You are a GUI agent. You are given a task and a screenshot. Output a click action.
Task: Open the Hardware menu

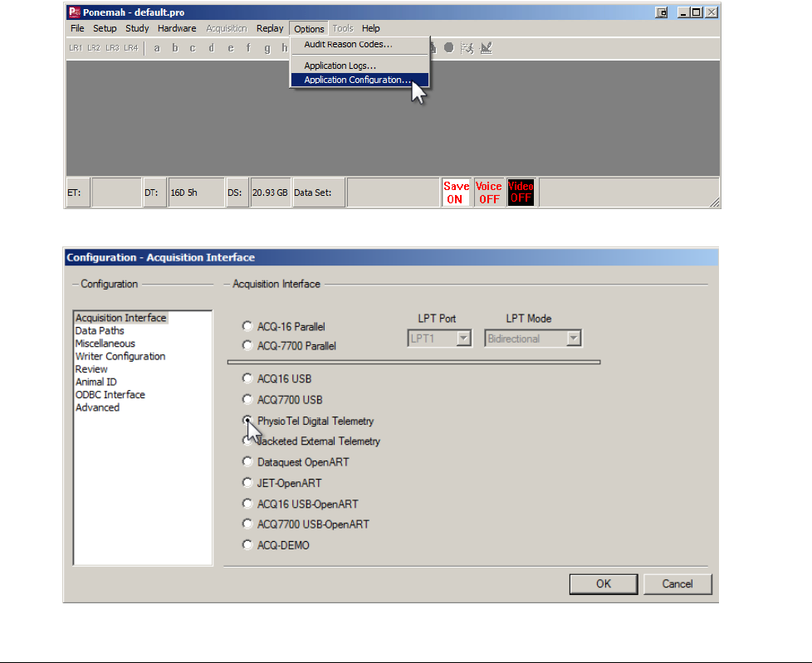pyautogui.click(x=177, y=28)
